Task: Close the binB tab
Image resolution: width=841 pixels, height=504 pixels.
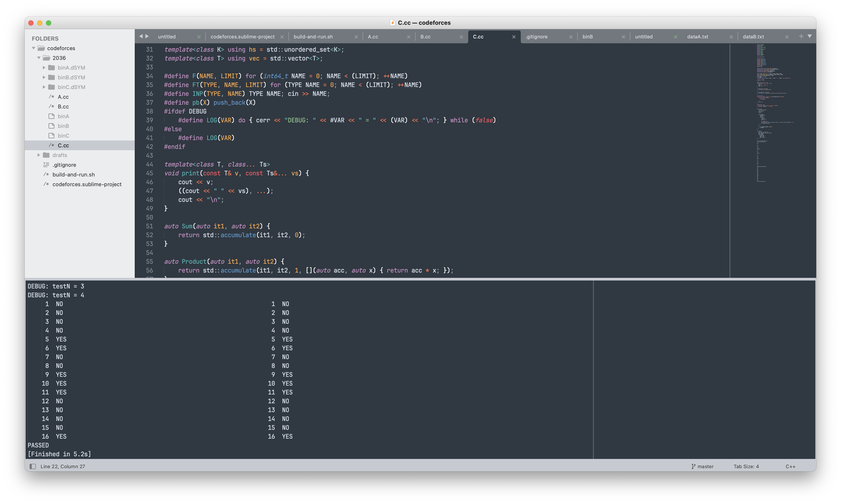Action: pyautogui.click(x=623, y=37)
